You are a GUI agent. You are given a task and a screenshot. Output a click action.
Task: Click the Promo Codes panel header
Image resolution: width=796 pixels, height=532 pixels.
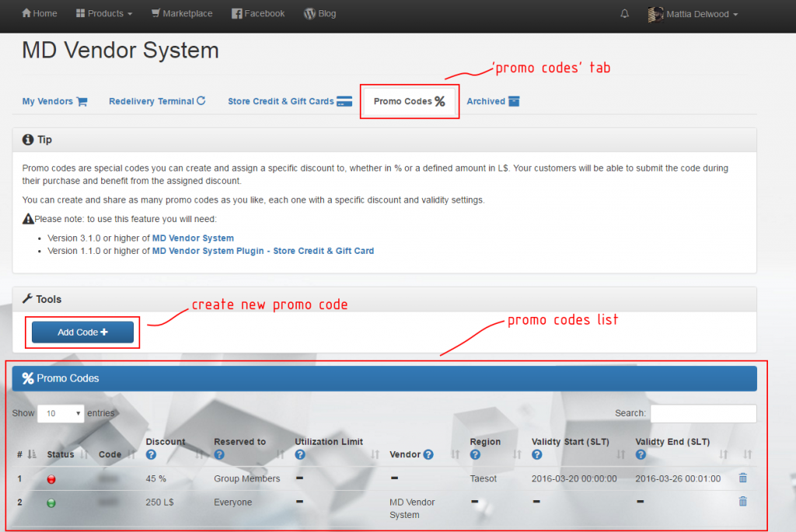384,379
